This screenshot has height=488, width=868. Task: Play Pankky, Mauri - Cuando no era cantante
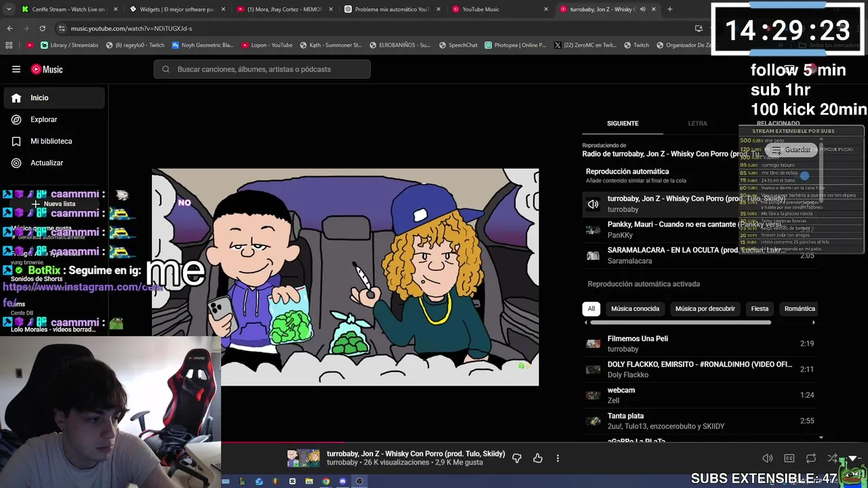click(x=699, y=230)
